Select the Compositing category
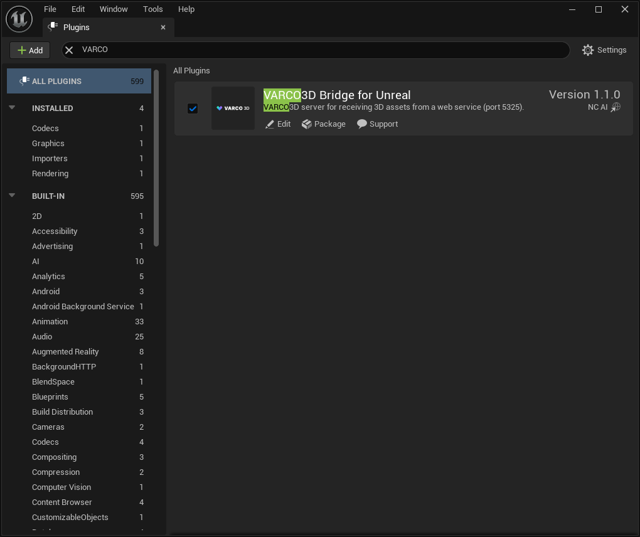The width and height of the screenshot is (640, 537). [x=79, y=457]
